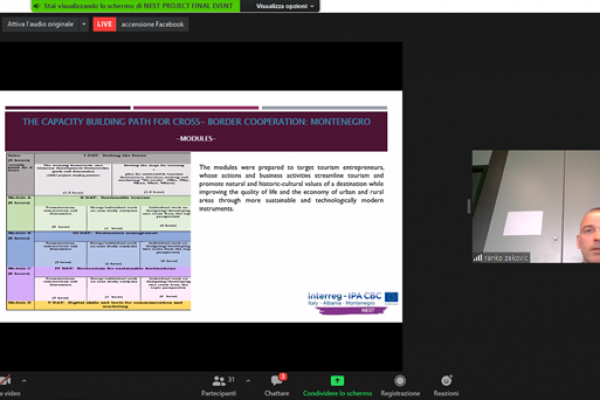Toggle the crossed-out video camera icon
This screenshot has height=400, width=600.
click(x=5, y=380)
